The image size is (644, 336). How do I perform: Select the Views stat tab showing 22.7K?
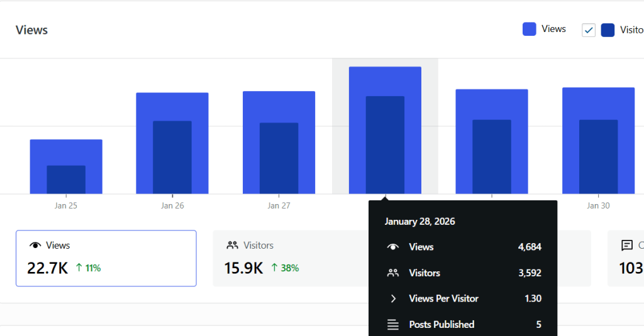coord(106,258)
